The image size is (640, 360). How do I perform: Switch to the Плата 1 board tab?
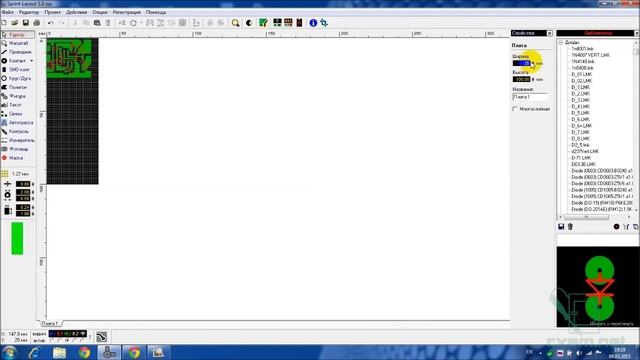[x=51, y=323]
